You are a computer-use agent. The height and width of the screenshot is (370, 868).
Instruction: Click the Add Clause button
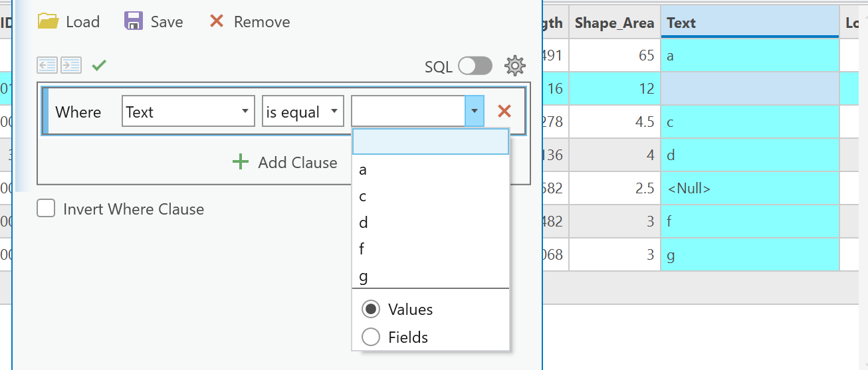coord(285,162)
